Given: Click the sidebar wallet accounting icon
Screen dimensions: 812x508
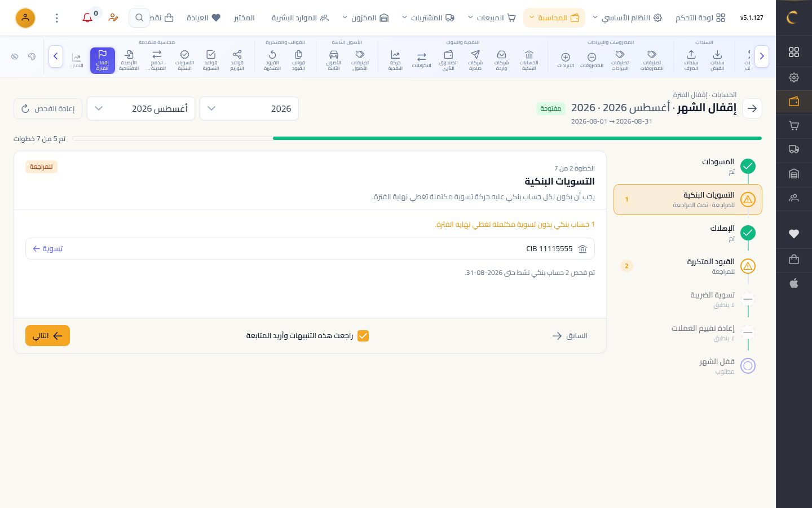Looking at the screenshot, I should [x=794, y=102].
